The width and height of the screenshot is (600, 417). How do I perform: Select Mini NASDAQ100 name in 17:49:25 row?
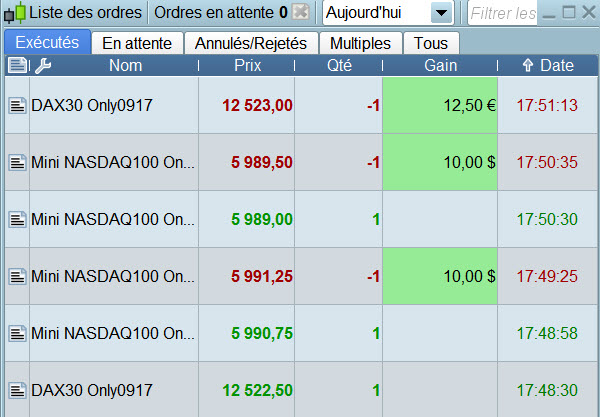(113, 276)
